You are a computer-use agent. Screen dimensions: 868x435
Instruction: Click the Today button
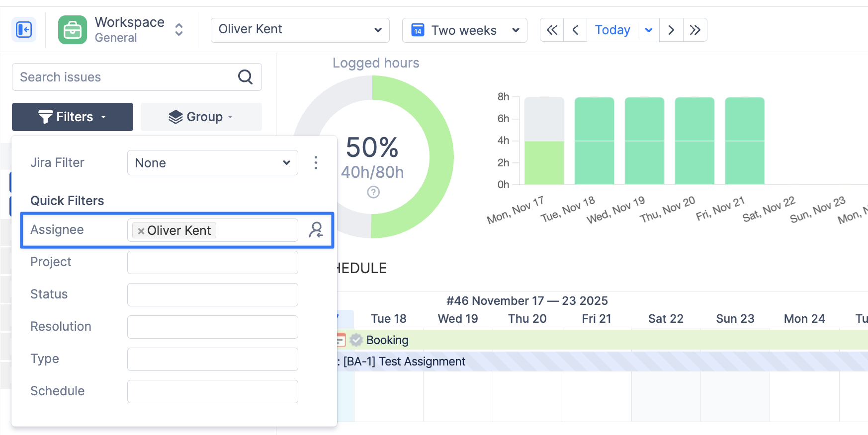point(612,30)
